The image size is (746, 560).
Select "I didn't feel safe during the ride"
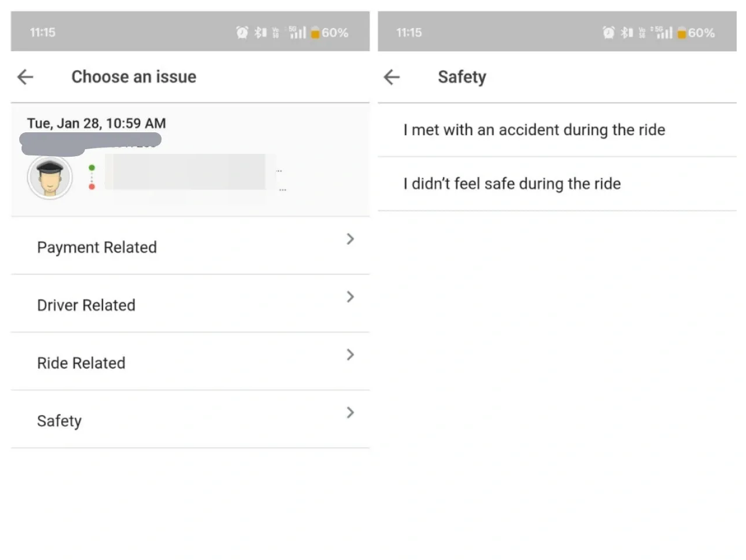512,184
